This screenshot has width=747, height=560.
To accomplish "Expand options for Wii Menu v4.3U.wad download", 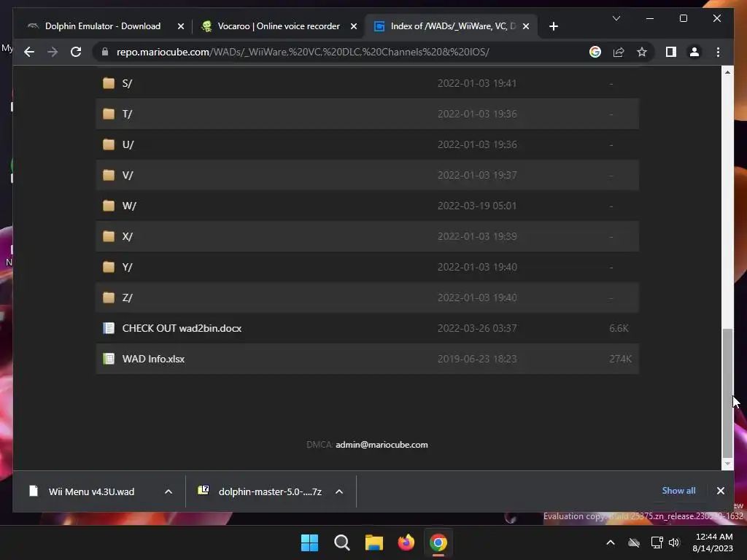I will 169,491.
